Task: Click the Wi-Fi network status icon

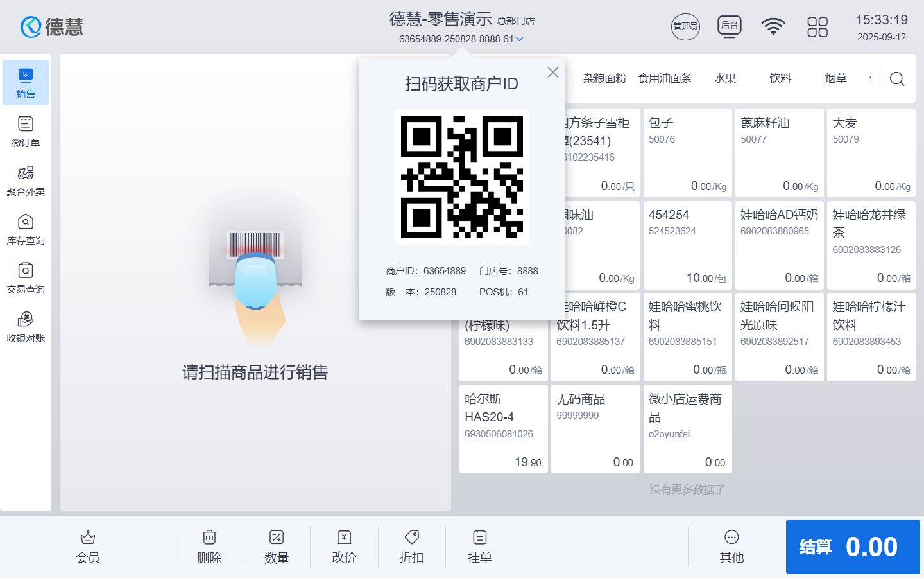Action: 773,26
